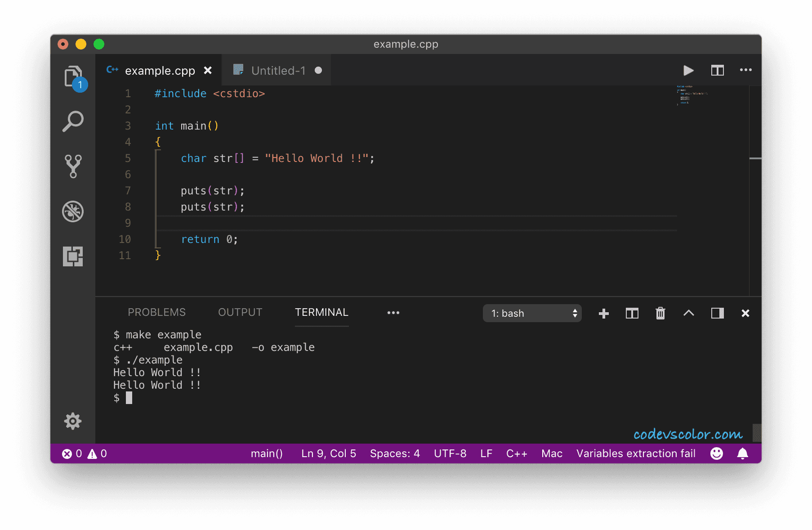This screenshot has height=530, width=812.
Task: Open the Manage gear settings menu
Action: tap(73, 421)
